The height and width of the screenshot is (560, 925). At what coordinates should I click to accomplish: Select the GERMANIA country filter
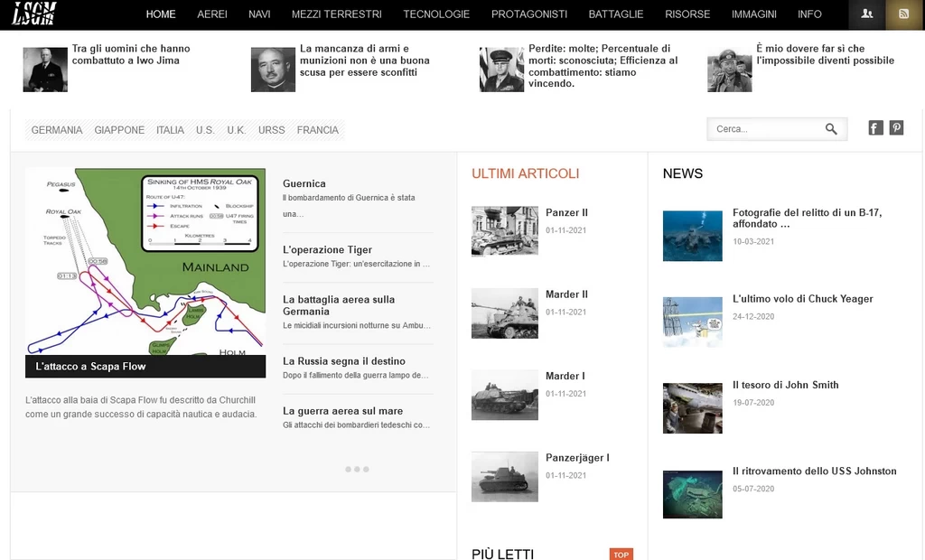(x=57, y=130)
